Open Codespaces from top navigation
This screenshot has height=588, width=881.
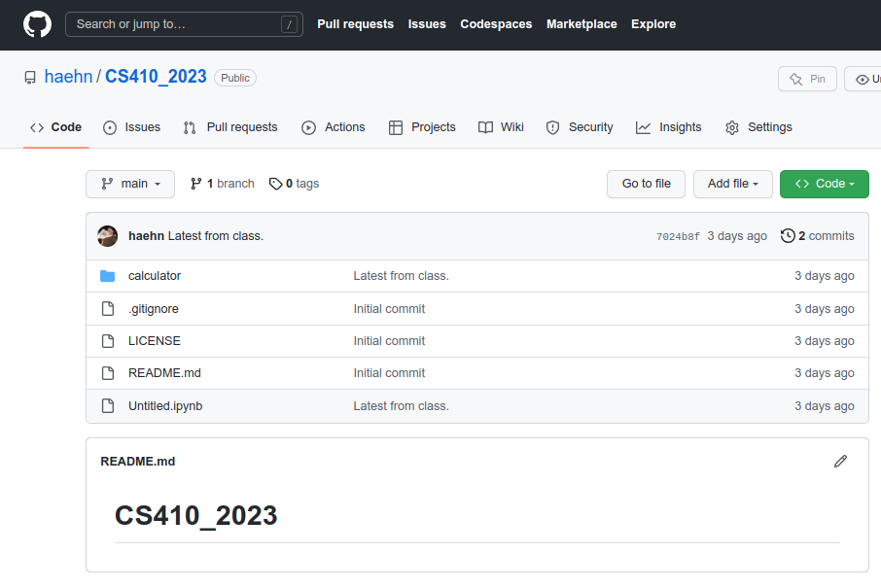pyautogui.click(x=496, y=24)
